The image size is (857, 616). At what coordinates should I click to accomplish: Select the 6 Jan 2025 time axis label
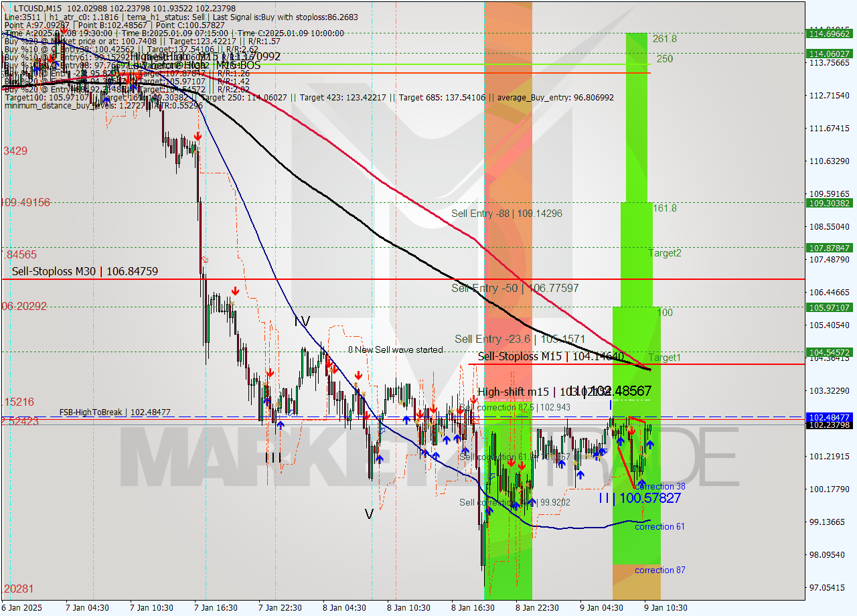21,608
